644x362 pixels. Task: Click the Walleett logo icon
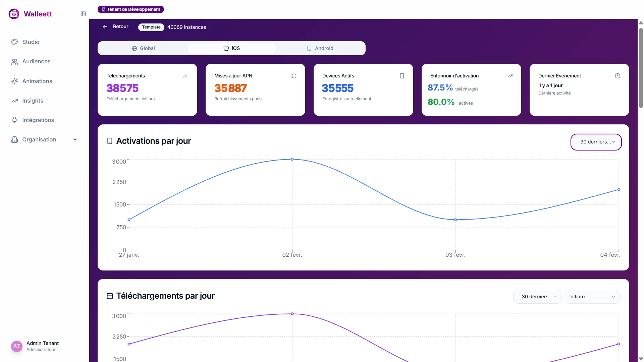pyautogui.click(x=14, y=14)
